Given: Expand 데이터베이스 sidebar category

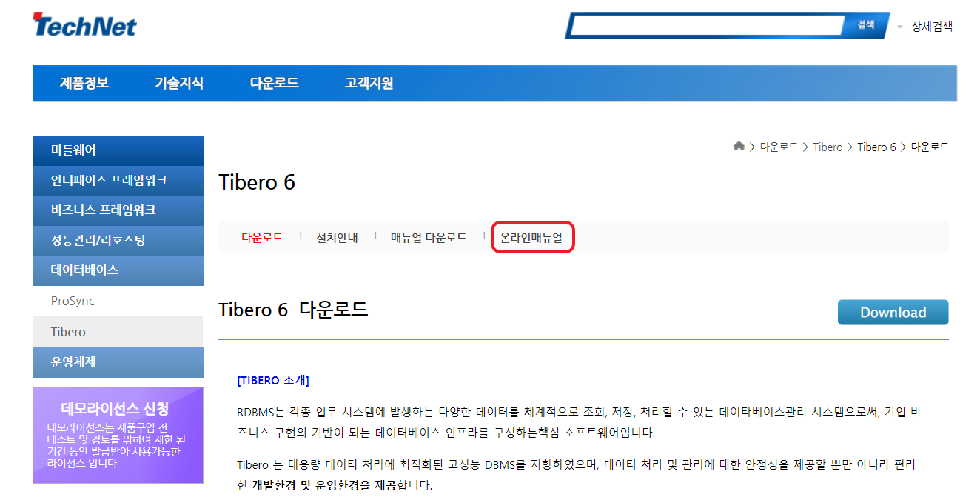Looking at the screenshot, I should [x=118, y=270].
